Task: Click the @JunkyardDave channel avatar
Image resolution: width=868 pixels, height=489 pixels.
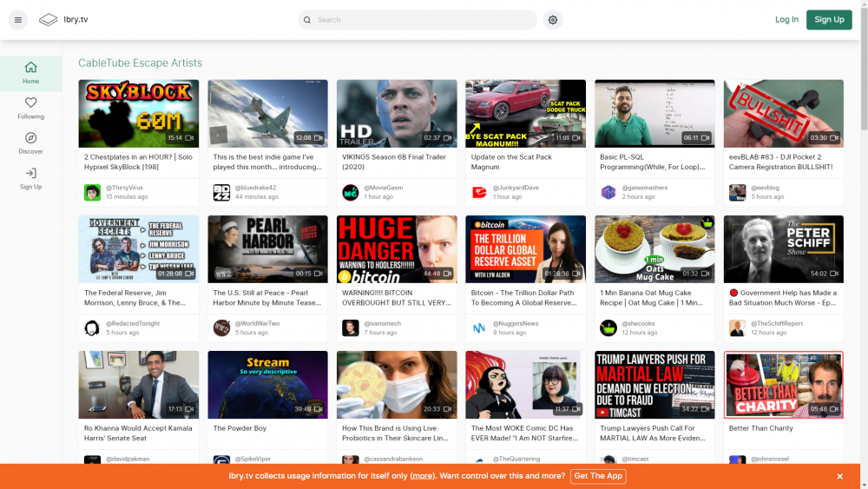Action: (x=479, y=192)
